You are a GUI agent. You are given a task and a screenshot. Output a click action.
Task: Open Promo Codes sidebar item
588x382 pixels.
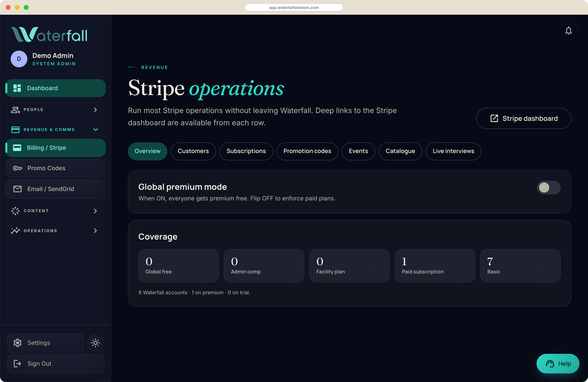(x=56, y=168)
